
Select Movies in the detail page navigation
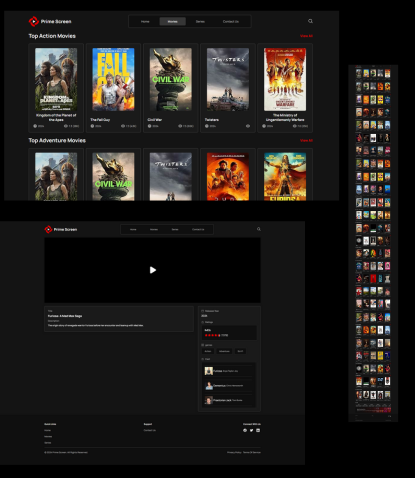[154, 229]
